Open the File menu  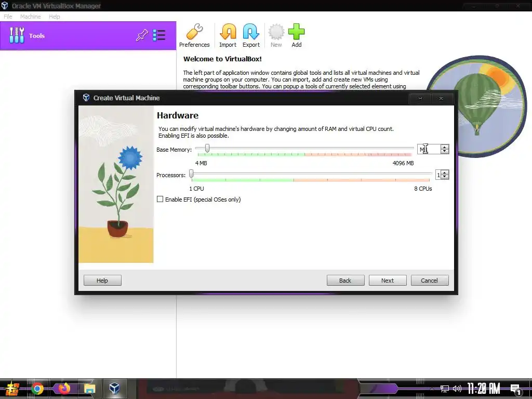(8, 16)
